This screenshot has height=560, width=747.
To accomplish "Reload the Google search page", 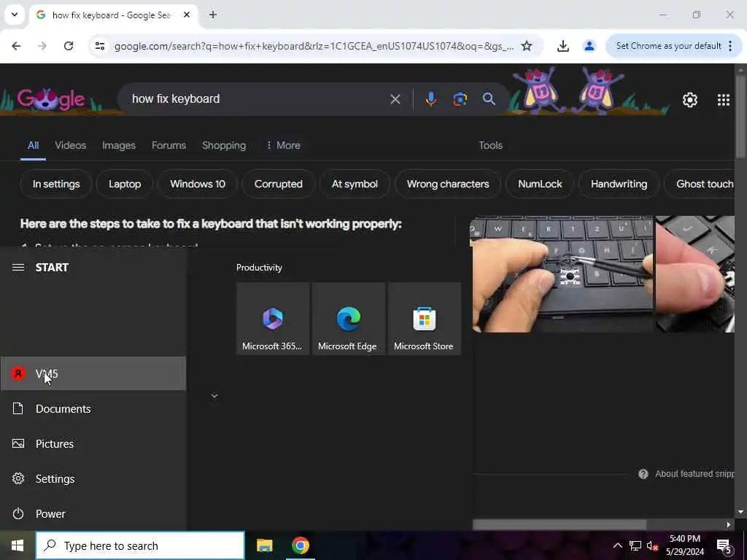I will (x=69, y=46).
